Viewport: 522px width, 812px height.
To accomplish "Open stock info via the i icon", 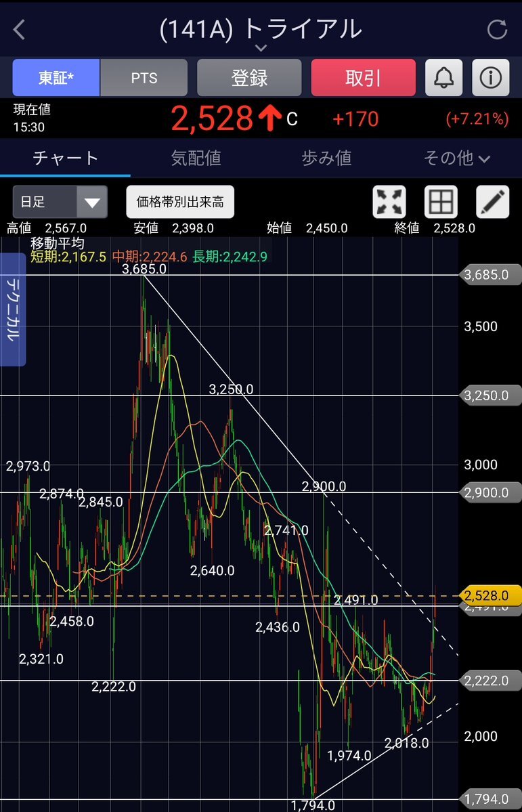I will pyautogui.click(x=490, y=78).
